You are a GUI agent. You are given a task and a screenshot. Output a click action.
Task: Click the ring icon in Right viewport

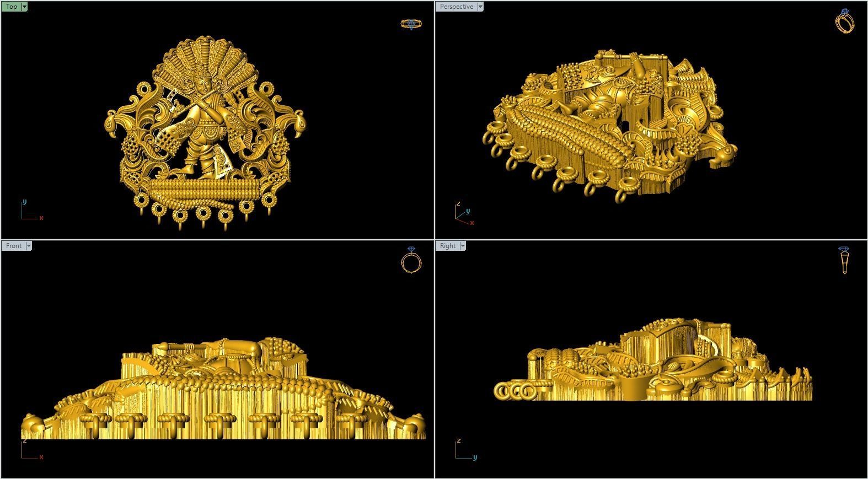coord(844,260)
